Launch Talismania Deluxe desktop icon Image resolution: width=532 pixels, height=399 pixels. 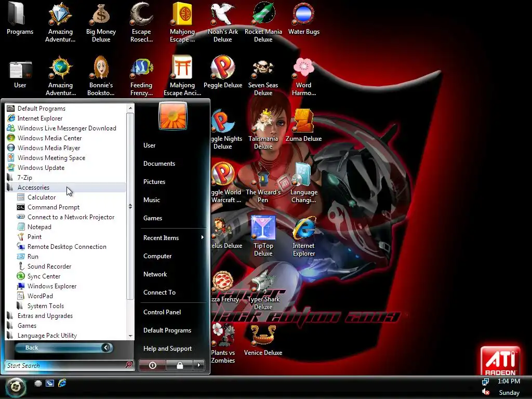click(x=263, y=129)
